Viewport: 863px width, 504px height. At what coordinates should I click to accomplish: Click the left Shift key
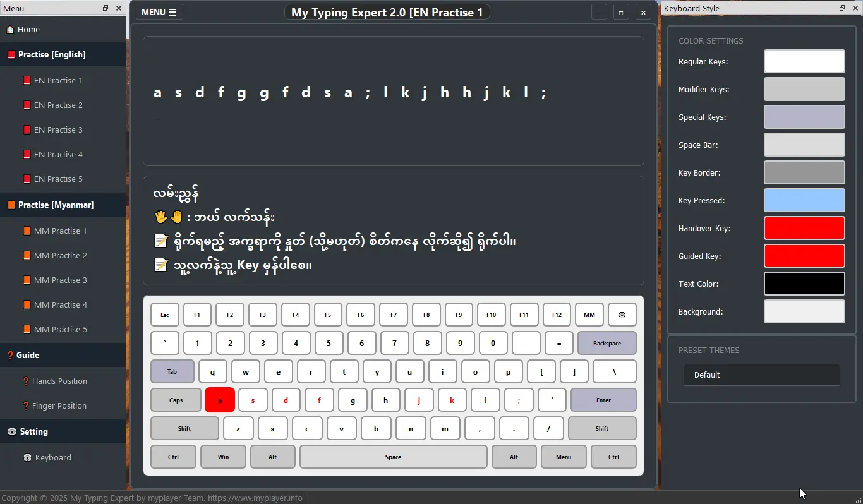(184, 428)
